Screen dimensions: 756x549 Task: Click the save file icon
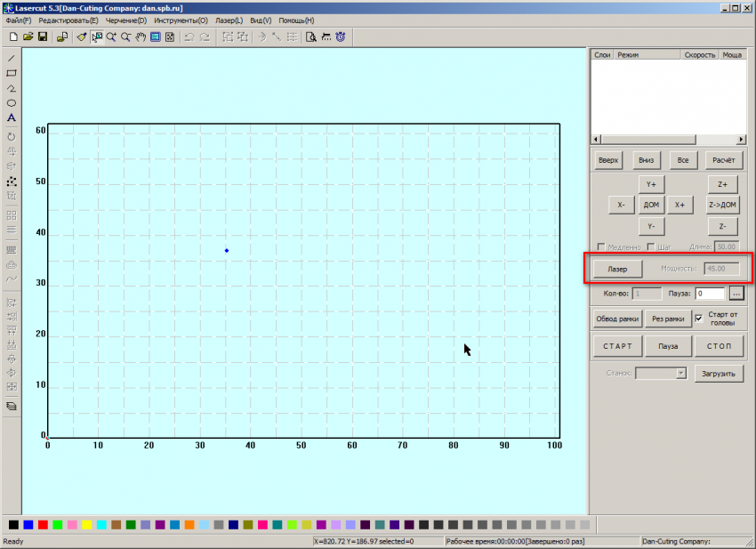42,37
